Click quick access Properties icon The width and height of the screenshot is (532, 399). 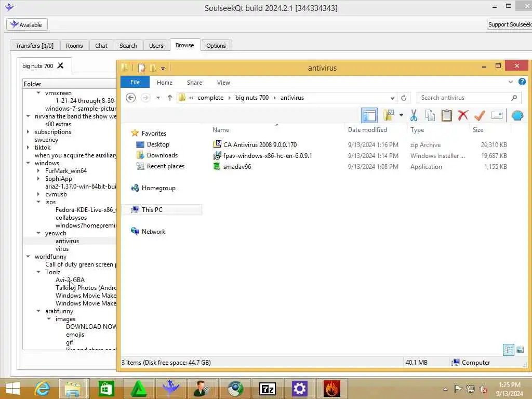(141, 68)
